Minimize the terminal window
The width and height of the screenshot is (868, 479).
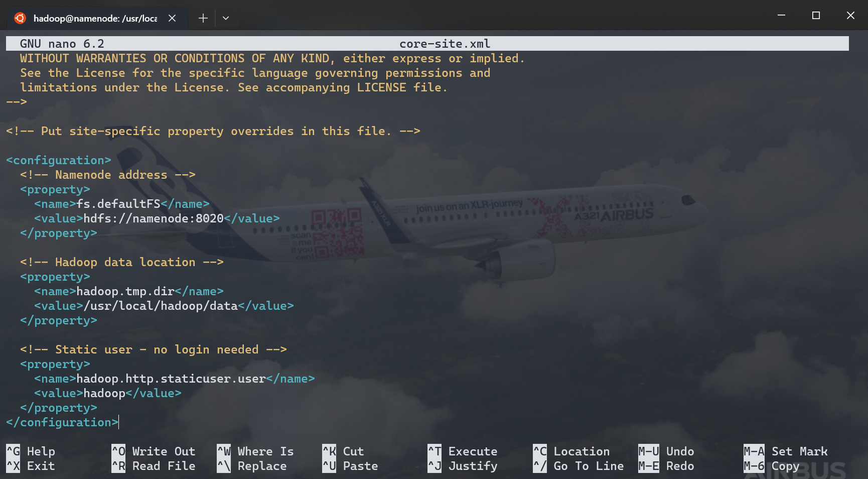pos(781,16)
